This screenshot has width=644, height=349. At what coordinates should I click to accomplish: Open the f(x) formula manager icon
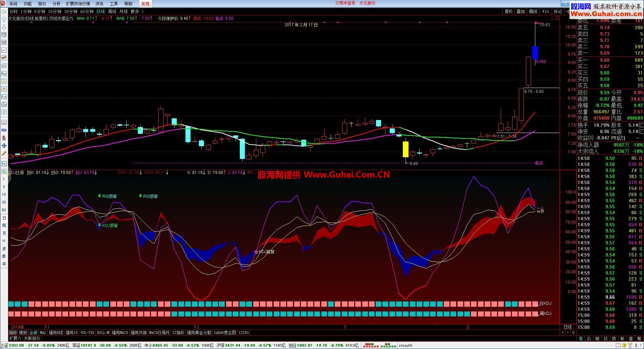coord(4,105)
